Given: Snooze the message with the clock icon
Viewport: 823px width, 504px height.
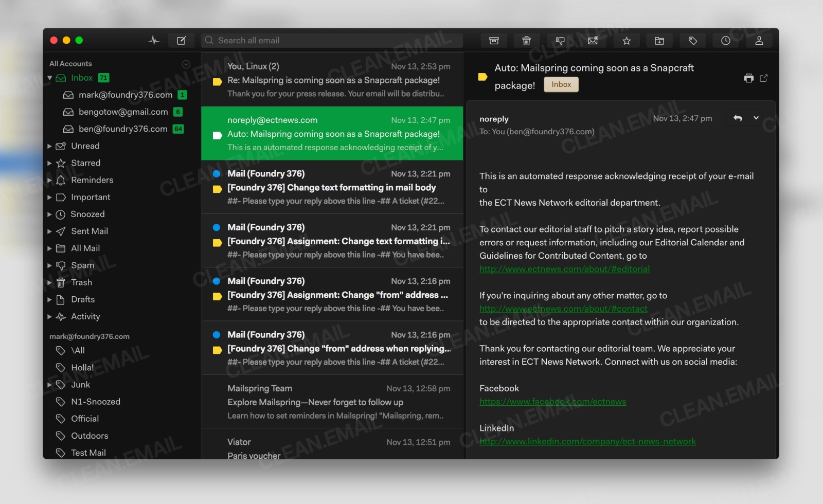Looking at the screenshot, I should [x=726, y=41].
